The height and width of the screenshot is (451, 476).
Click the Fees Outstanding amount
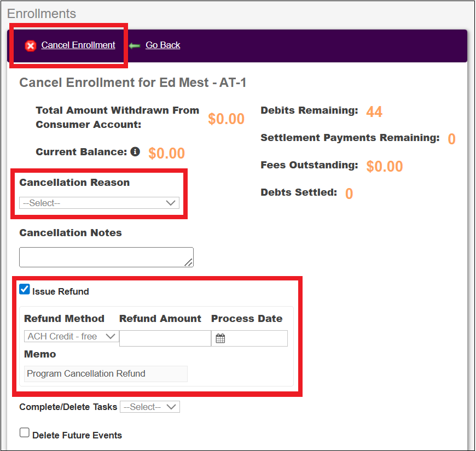pyautogui.click(x=384, y=166)
